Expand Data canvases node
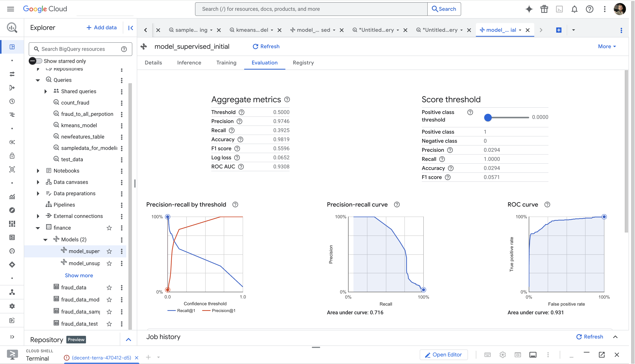Screen dimensions: 635x364 pos(38,182)
